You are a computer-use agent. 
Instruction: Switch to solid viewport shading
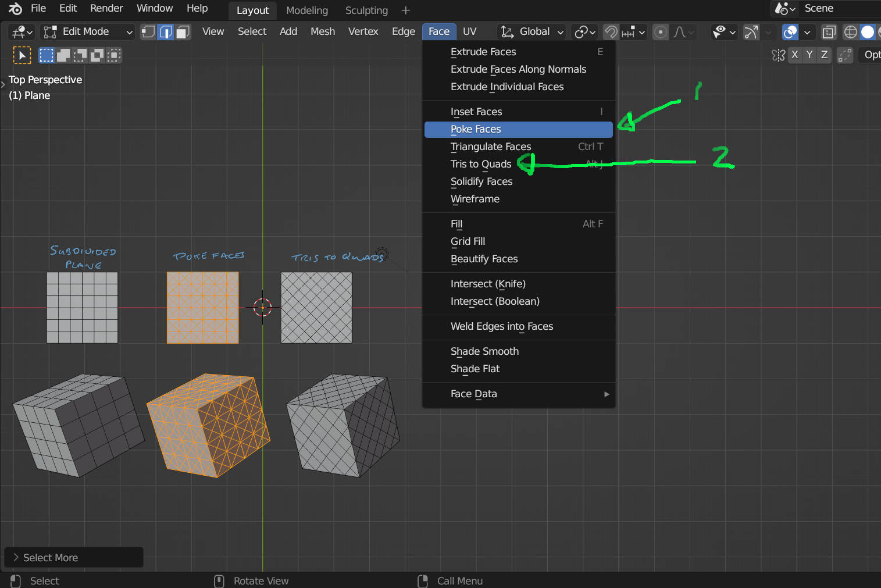(x=868, y=31)
